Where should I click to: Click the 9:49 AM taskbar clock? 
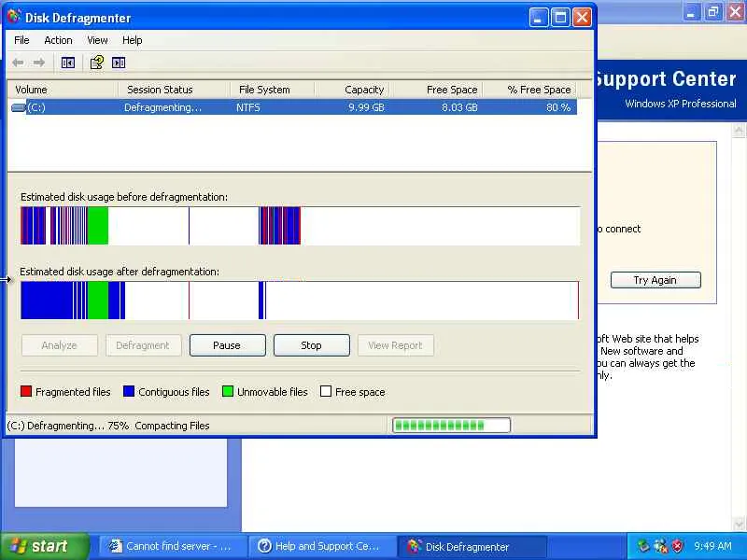coord(712,546)
